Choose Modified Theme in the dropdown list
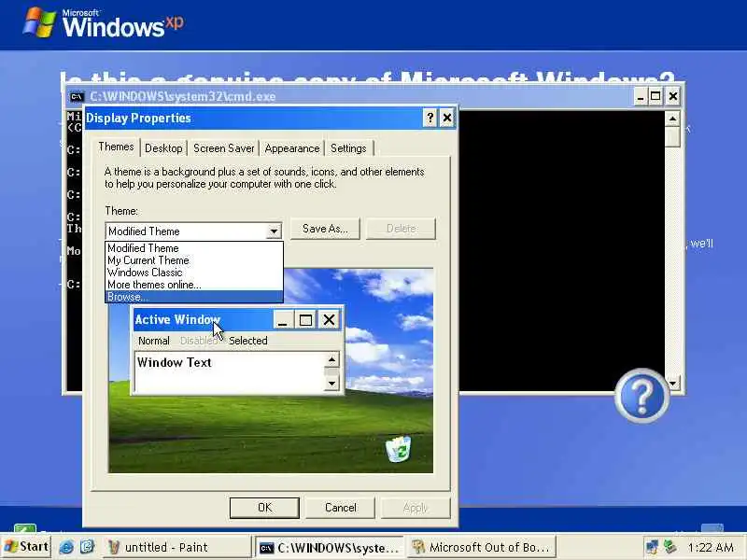The image size is (747, 560). point(194,248)
